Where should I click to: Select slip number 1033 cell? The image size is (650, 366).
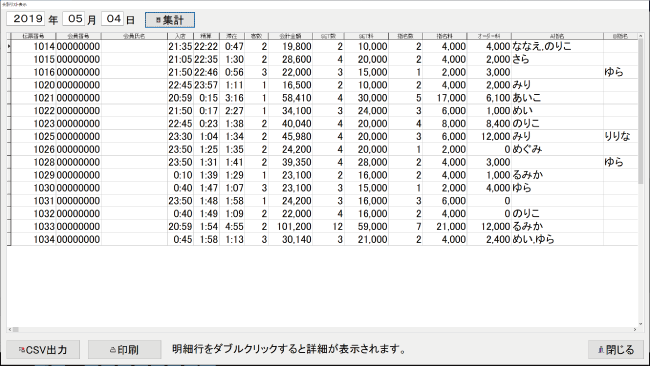click(33, 226)
